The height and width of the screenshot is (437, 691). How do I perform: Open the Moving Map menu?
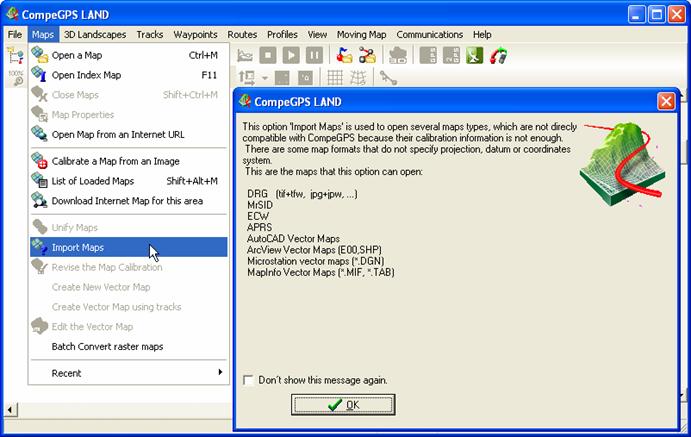coord(361,34)
